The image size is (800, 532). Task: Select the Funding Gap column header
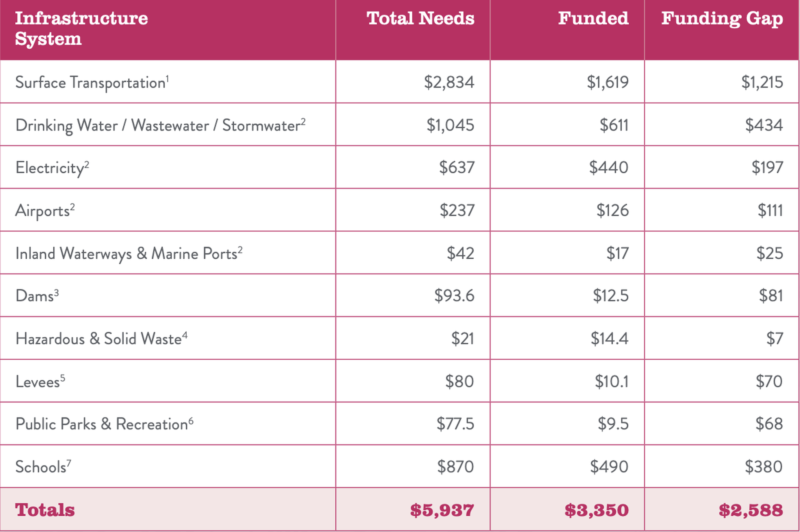(722, 19)
